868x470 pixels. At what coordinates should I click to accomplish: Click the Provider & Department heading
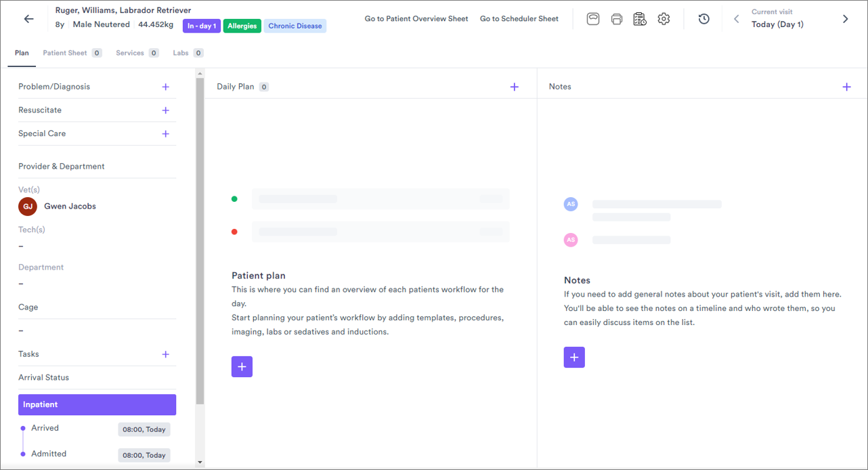(x=62, y=167)
